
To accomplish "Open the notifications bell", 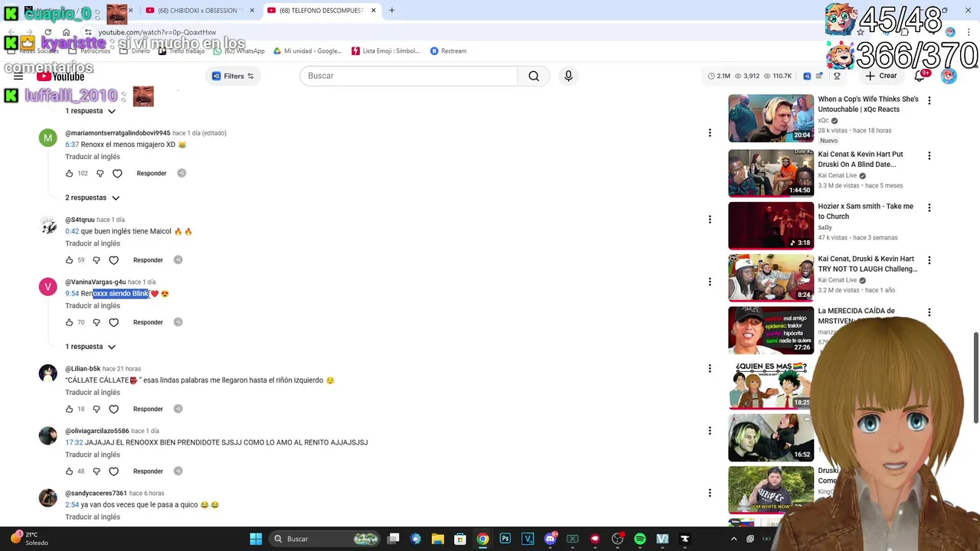I will pyautogui.click(x=920, y=76).
